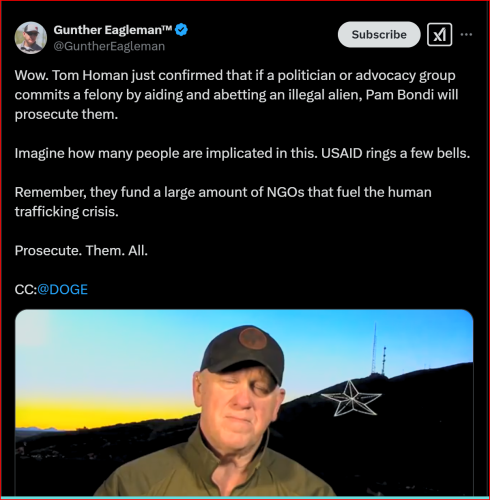Click the round patch on the cap
This screenshot has height=500, width=490.
click(253, 337)
